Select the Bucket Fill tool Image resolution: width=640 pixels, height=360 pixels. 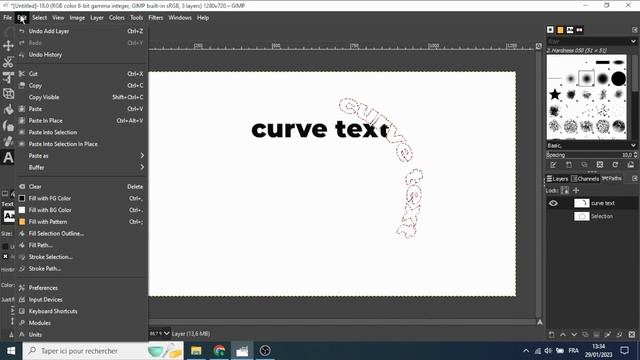(x=8, y=109)
